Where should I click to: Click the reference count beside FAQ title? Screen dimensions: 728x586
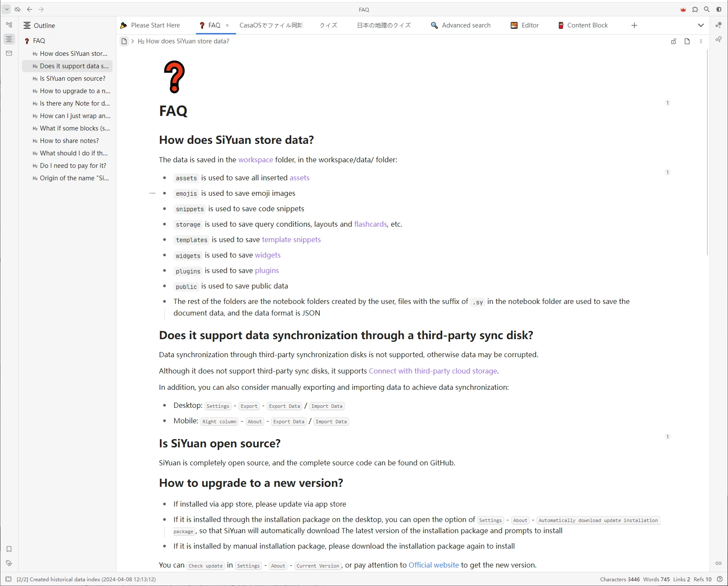point(667,103)
